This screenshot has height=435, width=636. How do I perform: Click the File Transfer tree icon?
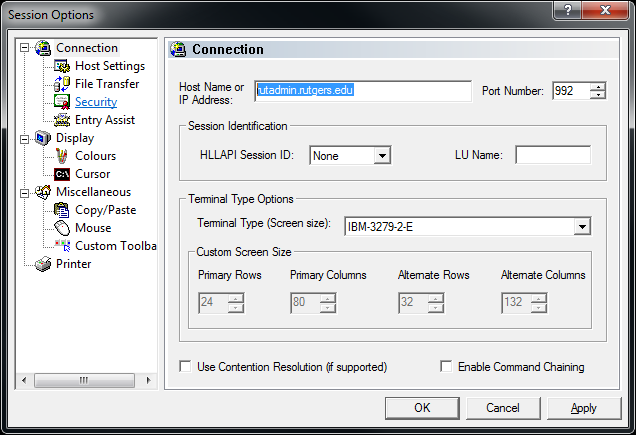(62, 84)
